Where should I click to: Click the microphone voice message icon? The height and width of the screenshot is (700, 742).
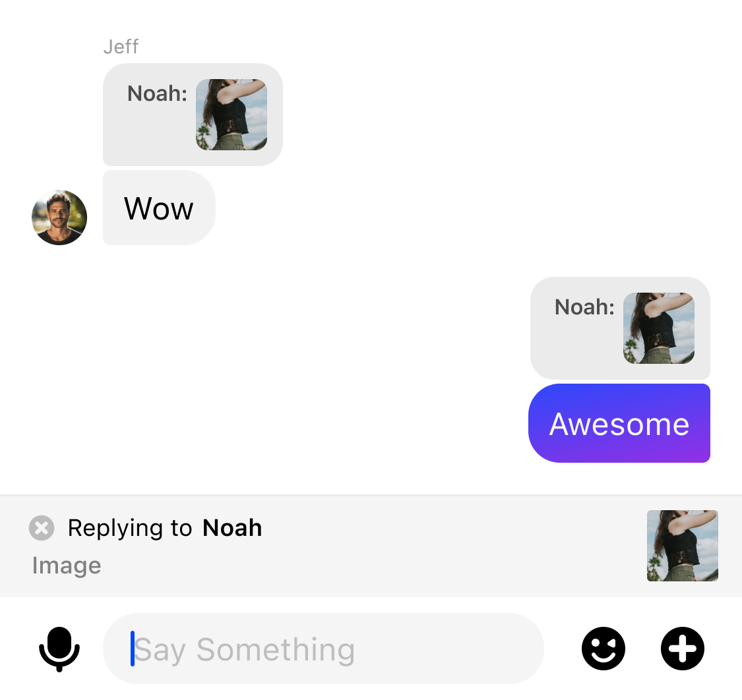[x=59, y=649]
